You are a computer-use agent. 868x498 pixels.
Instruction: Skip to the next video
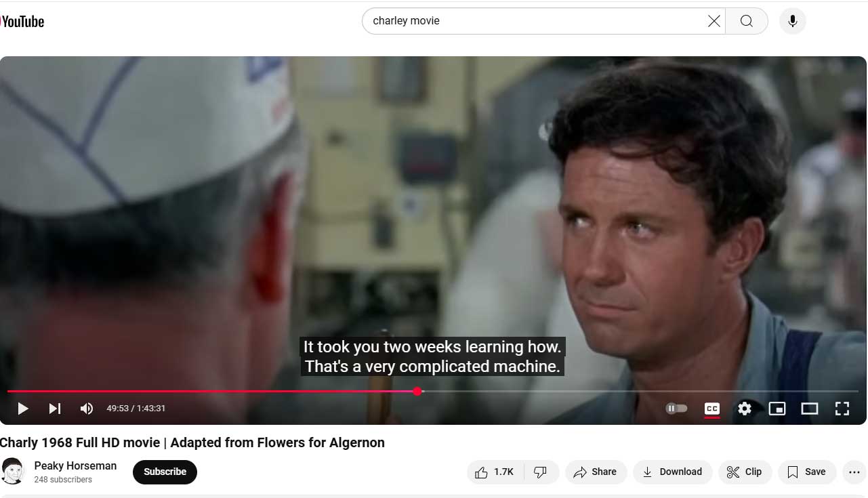point(55,408)
